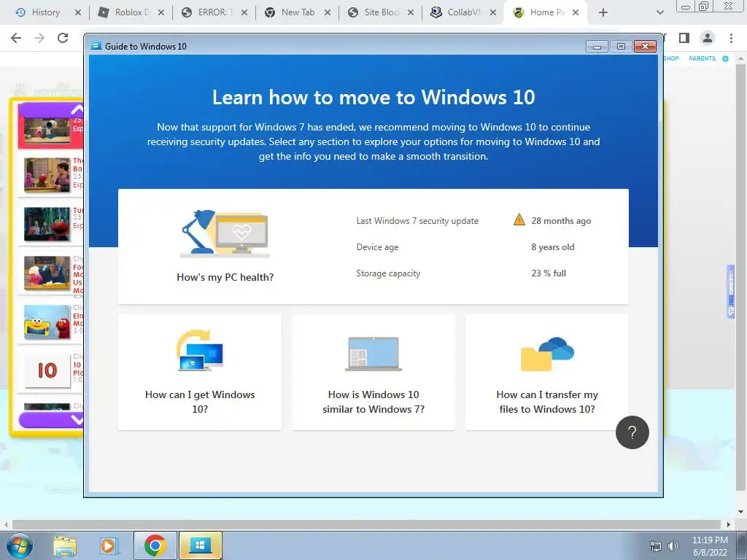747x560 pixels.
Task: Open the PARENTS link on the web page
Action: (702, 58)
